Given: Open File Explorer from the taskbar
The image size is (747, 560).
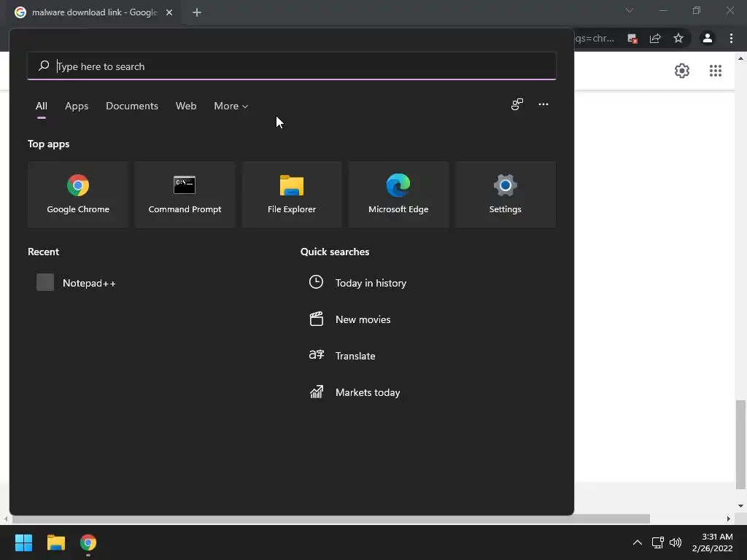Looking at the screenshot, I should click(x=55, y=542).
